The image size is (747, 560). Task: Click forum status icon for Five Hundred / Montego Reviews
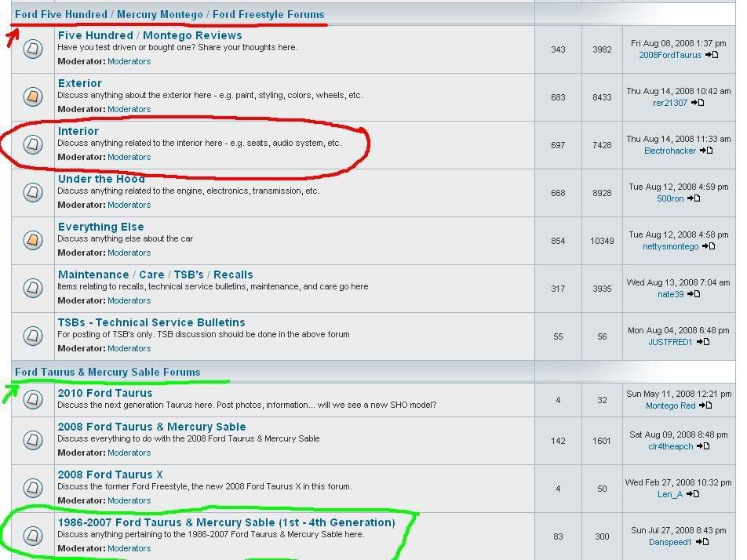[33, 49]
